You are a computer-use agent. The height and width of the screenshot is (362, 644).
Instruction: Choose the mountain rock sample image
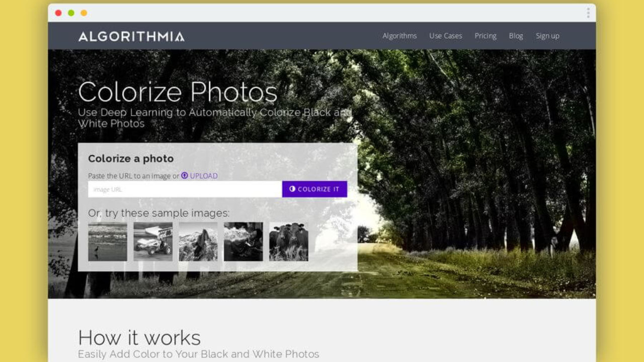[x=198, y=241]
